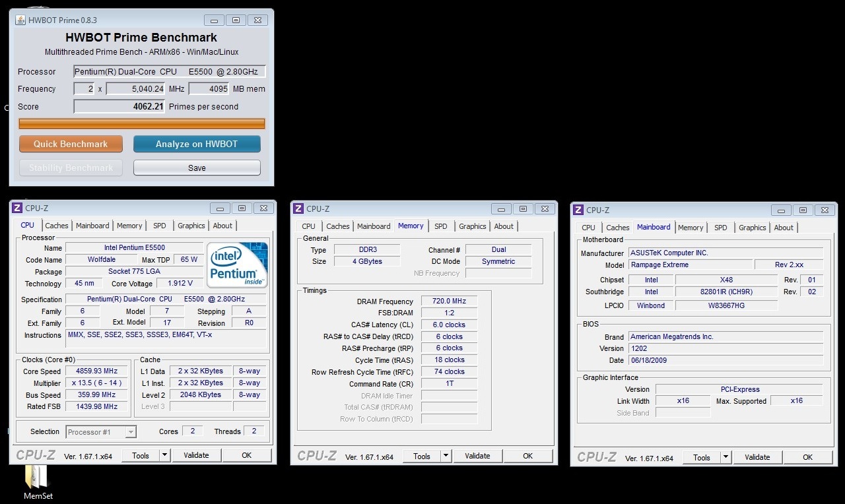
Task: Click the orange benchmark progress bar
Action: point(142,123)
